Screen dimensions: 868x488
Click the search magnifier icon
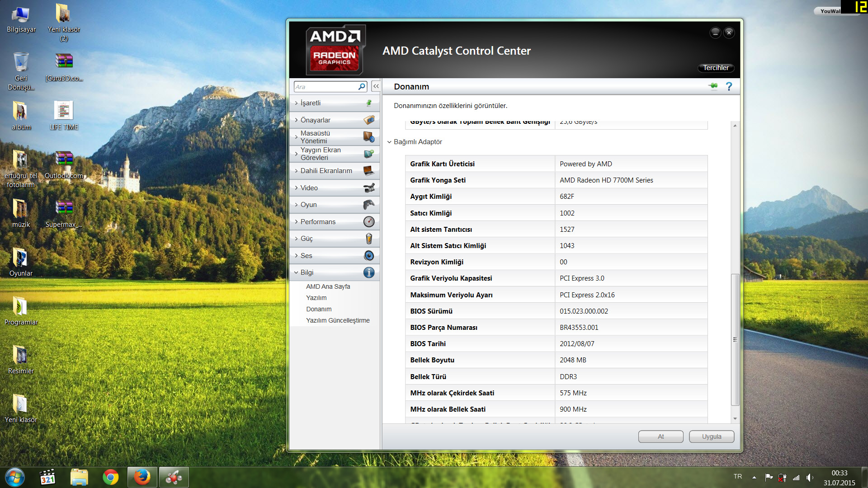362,86
